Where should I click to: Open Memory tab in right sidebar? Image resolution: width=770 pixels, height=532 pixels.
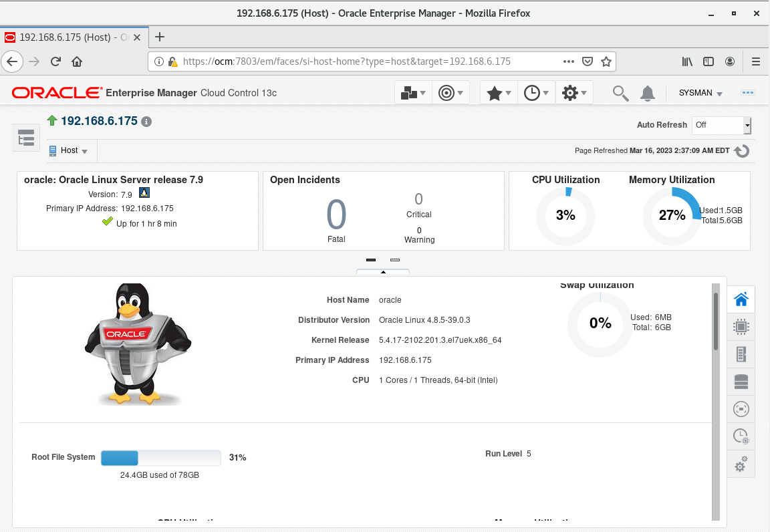[741, 354]
